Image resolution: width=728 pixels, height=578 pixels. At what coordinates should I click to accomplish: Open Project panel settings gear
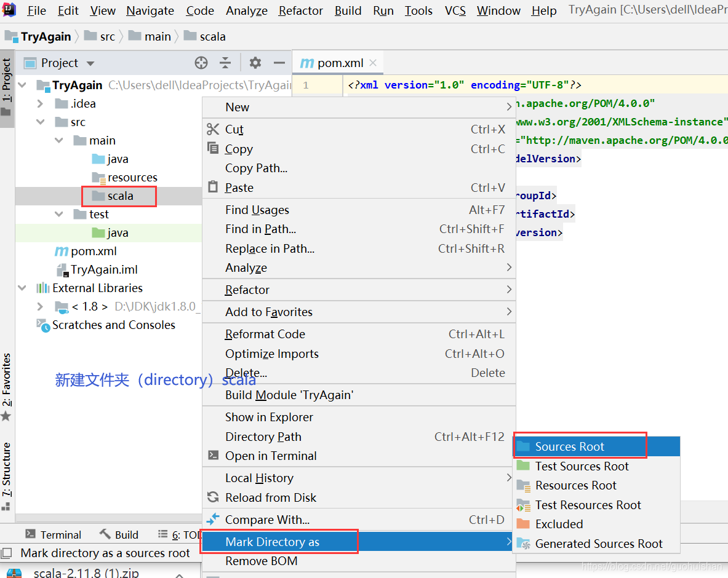click(255, 63)
